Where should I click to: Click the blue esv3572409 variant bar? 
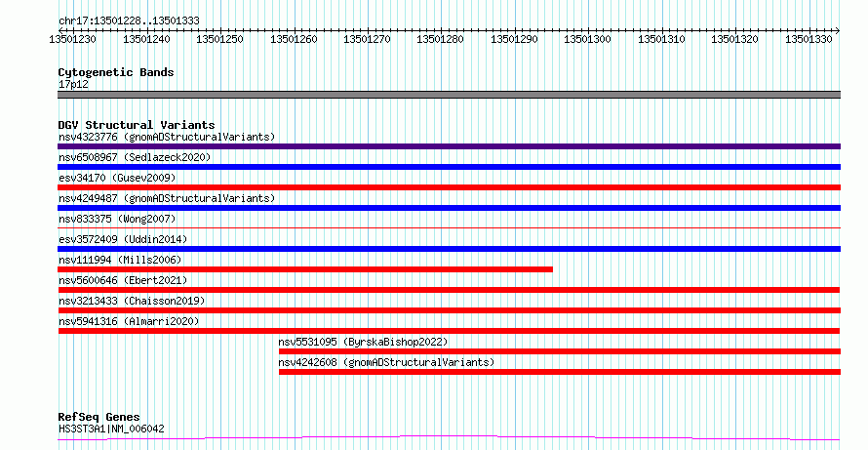click(x=449, y=249)
